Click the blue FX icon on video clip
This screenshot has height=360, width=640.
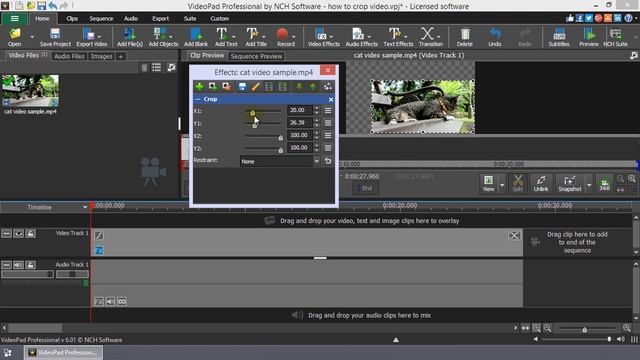(x=99, y=251)
